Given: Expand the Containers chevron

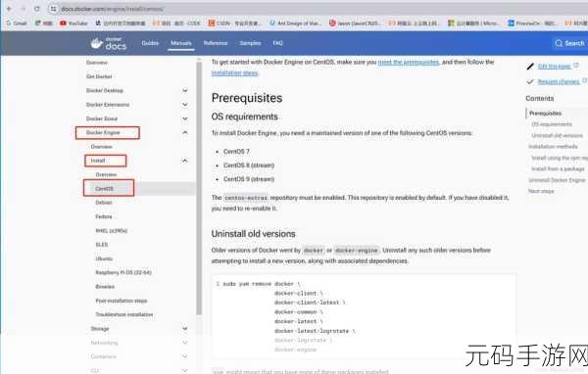Looking at the screenshot, I should click(x=185, y=356).
